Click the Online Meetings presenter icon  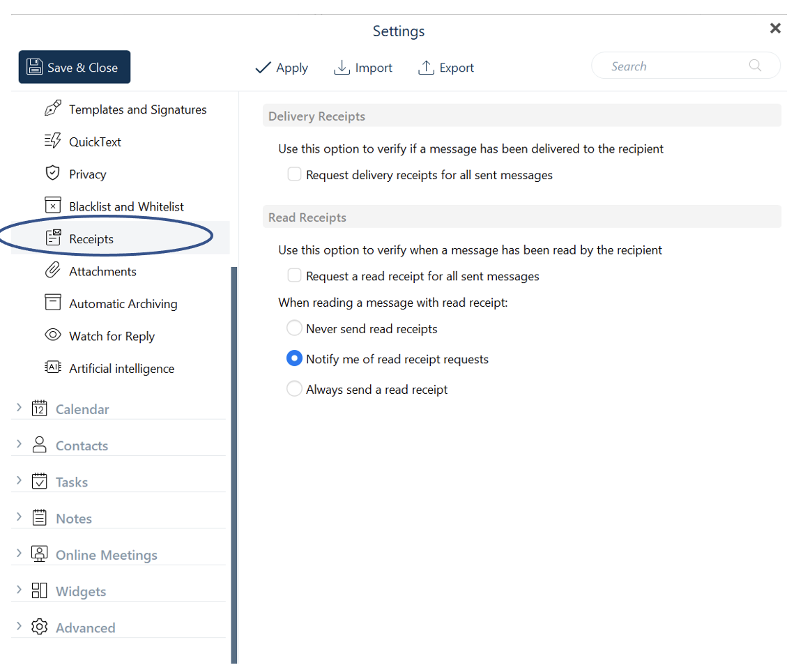click(40, 554)
